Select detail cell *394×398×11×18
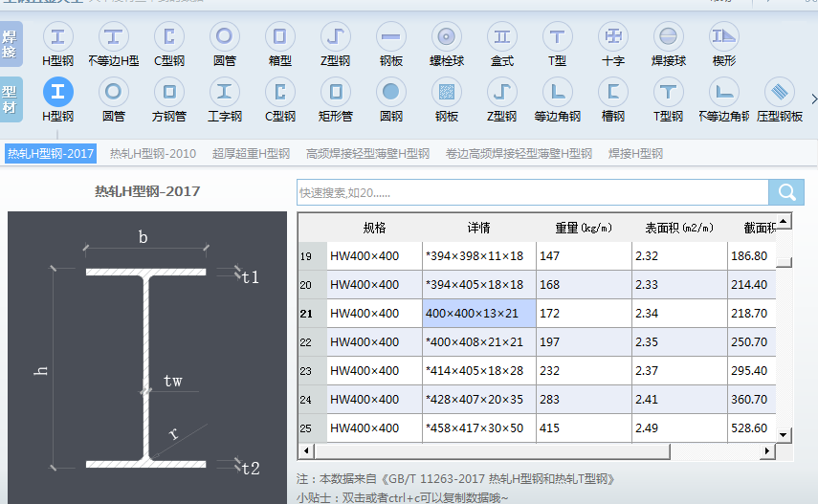Viewport: 818px width, 504px height. 479,256
